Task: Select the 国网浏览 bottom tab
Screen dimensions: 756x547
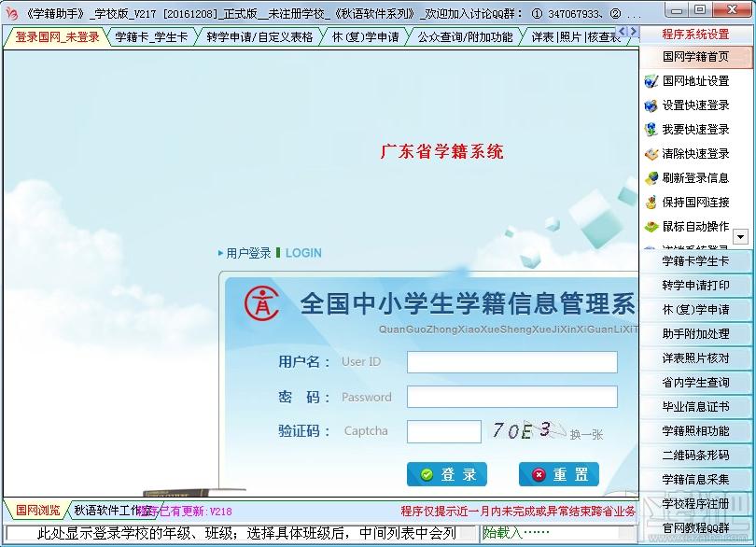Action: [x=37, y=511]
